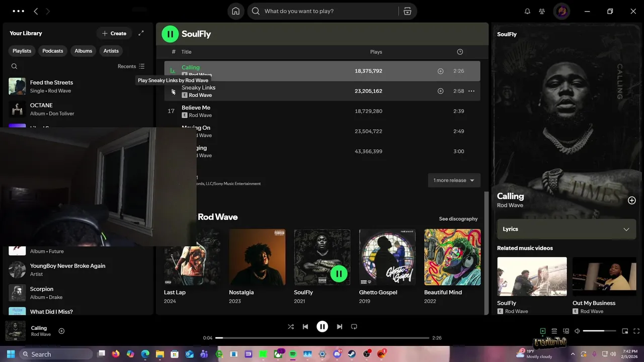644x362 pixels.
Task: Skip to the previous track
Action: (x=305, y=326)
